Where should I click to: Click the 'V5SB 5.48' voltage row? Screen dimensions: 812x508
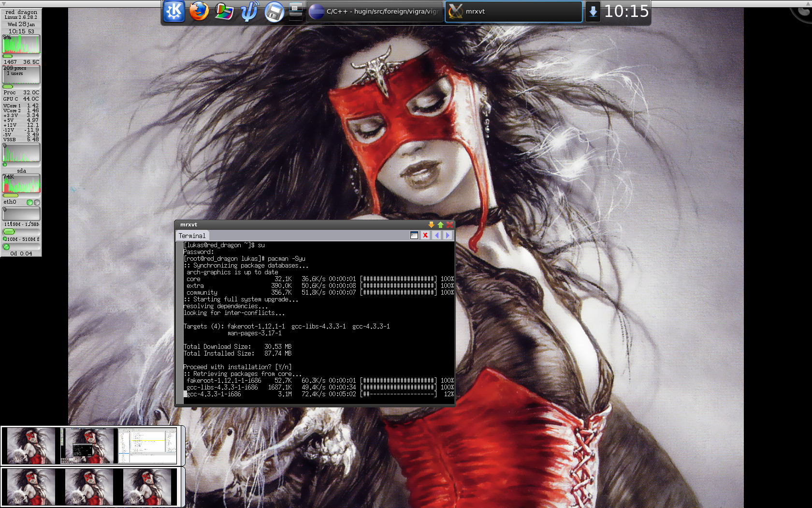tap(21, 139)
